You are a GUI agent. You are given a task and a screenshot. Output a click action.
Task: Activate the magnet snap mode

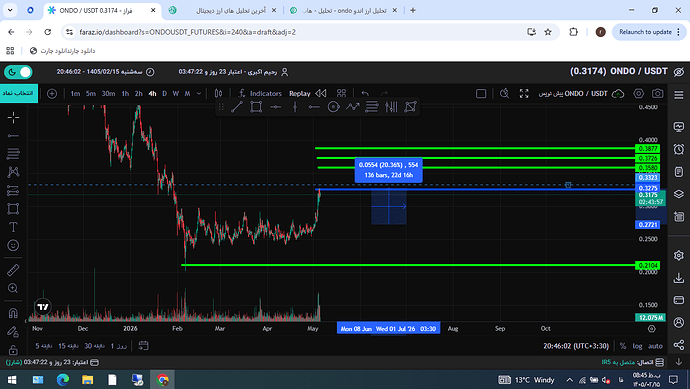tap(13, 313)
